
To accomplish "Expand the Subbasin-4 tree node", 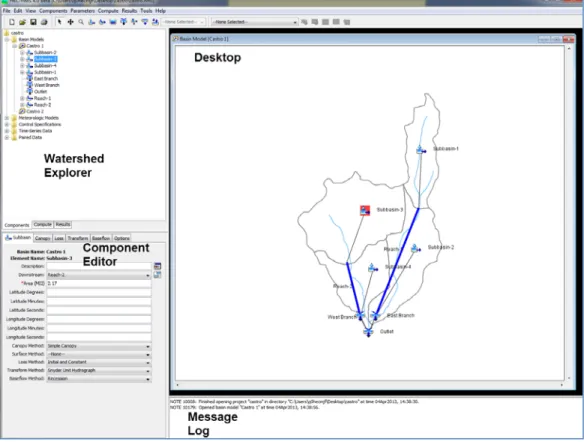I will tap(22, 66).
